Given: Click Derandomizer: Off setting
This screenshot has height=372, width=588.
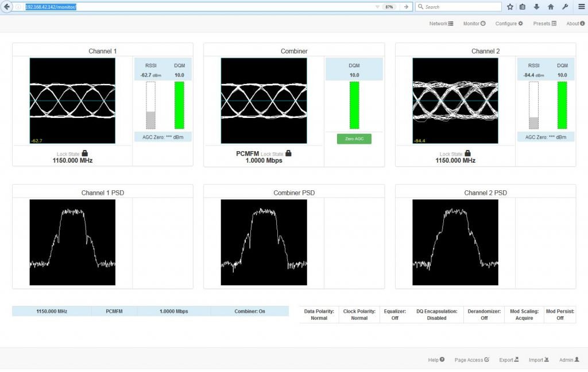Looking at the screenshot, I should click(484, 315).
